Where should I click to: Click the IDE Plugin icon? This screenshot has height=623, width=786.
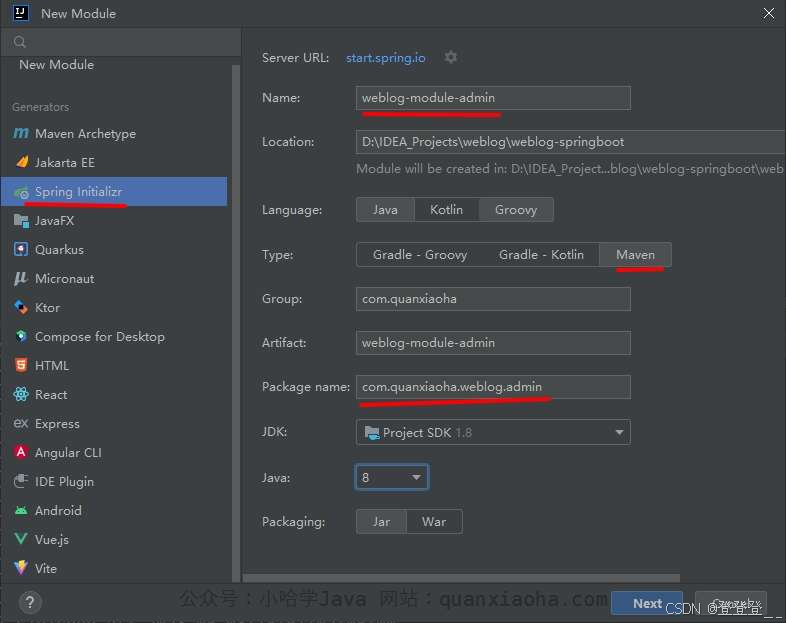(x=21, y=481)
